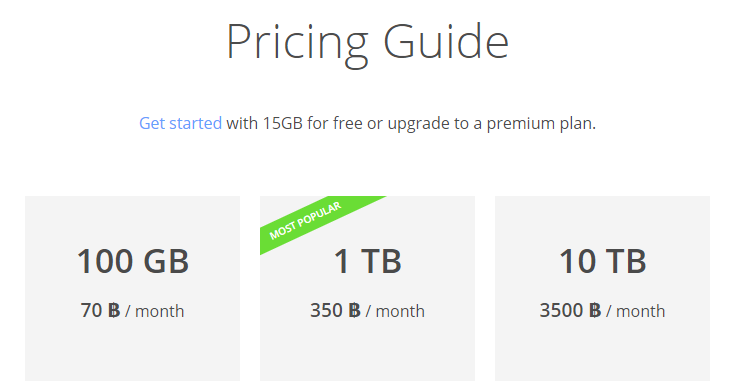Click '/ month' in the 10 TB card
Image resolution: width=738 pixels, height=391 pixels.
tap(636, 311)
